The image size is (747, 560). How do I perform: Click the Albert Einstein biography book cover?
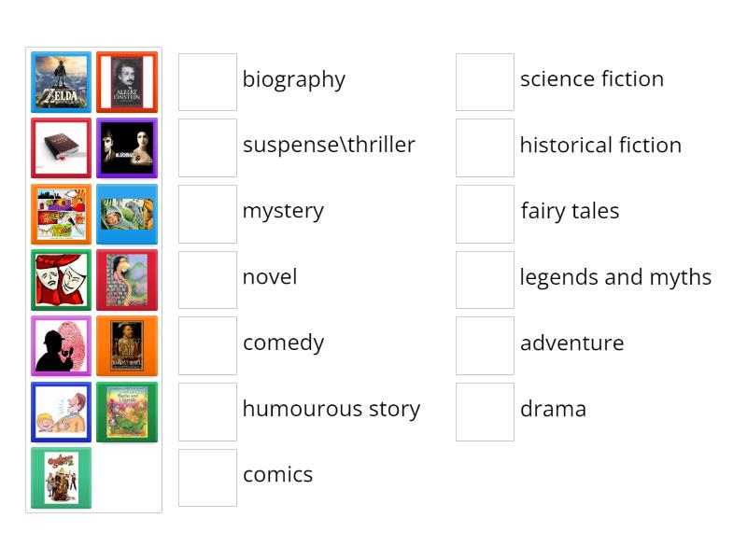[126, 81]
